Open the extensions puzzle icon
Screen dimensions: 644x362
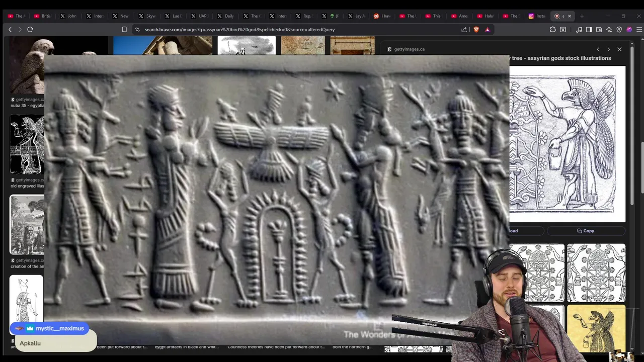(552, 30)
